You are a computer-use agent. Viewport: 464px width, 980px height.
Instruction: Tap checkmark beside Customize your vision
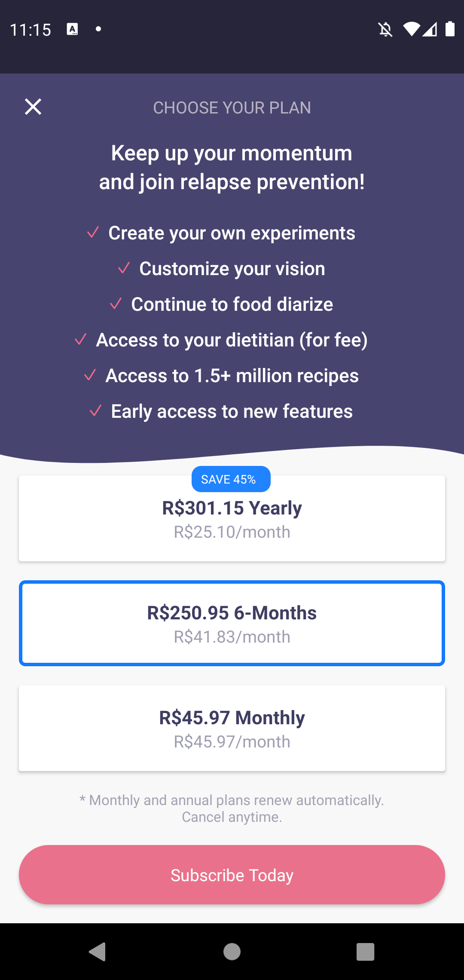[124, 268]
